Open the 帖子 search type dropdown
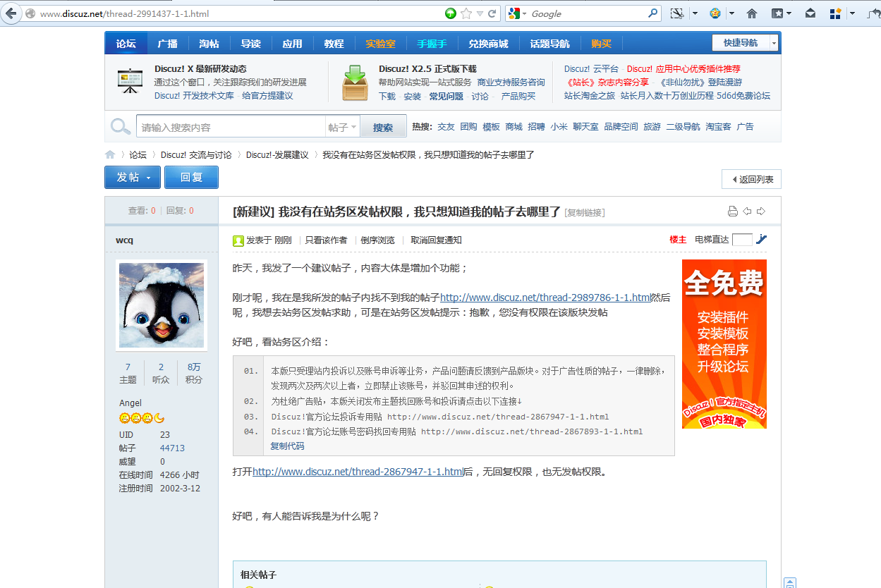 [x=342, y=128]
